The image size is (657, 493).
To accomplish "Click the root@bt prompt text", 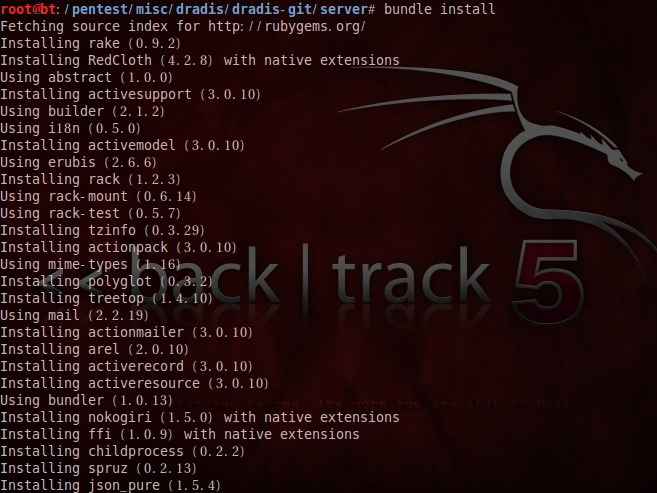I will pos(28,9).
